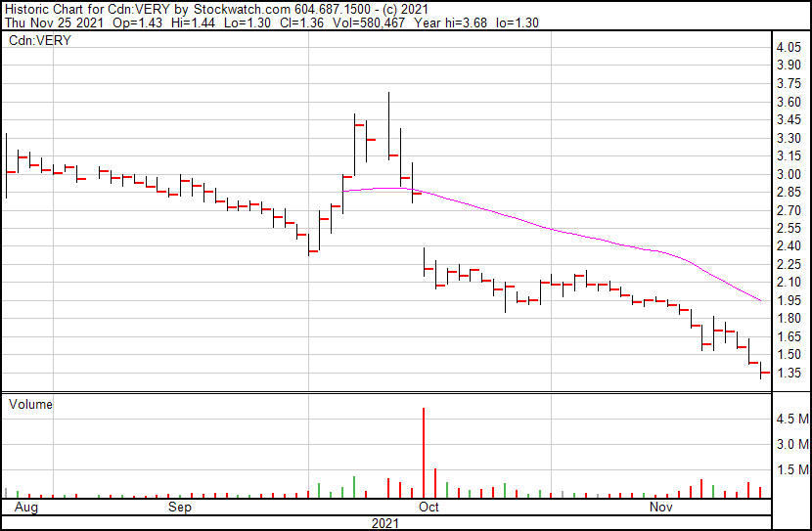Click the 3.15 price axis label
Screen dimensions: 812x531
(789, 156)
